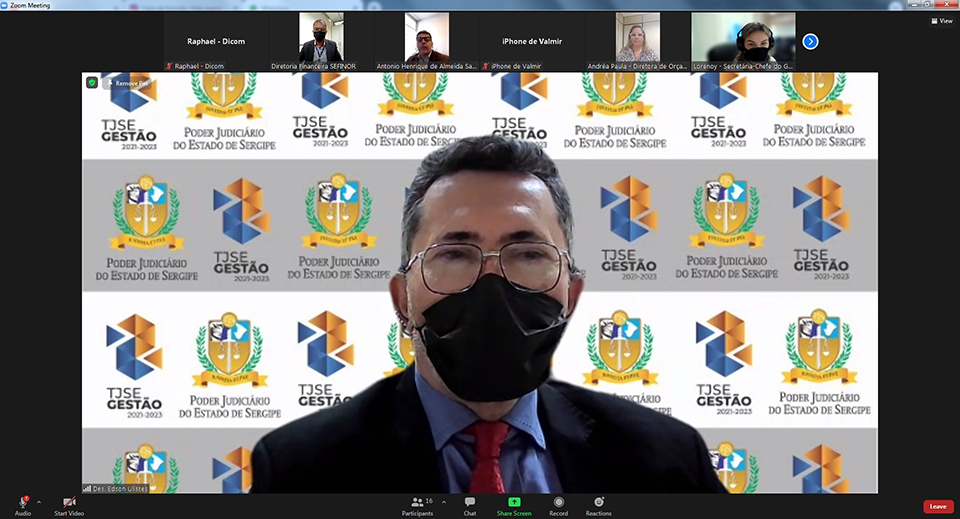Expand audio options arrow beside Audio

coord(39,502)
